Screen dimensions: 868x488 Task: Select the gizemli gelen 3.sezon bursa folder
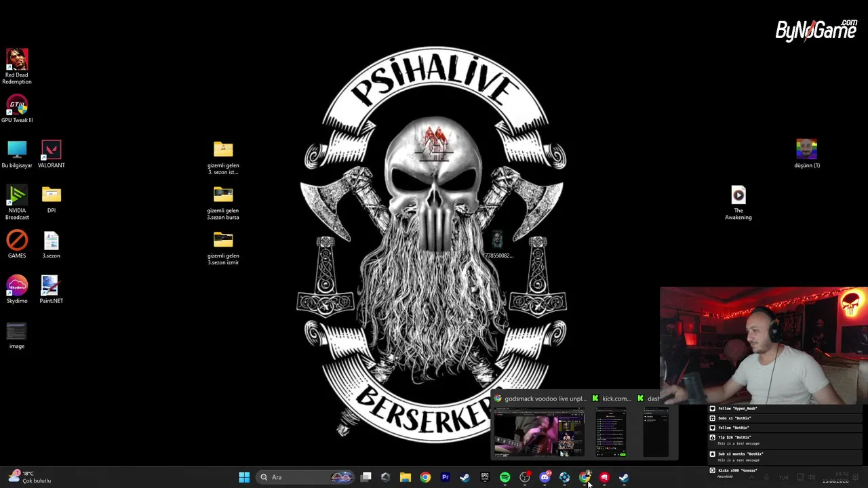coord(223,203)
